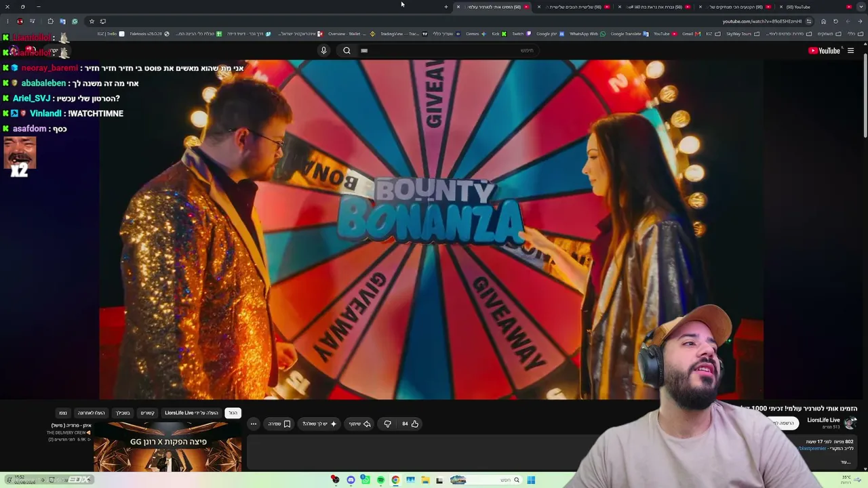The image size is (868, 488).
Task: Open the Overview - Wallet bookmark
Action: tap(351, 34)
